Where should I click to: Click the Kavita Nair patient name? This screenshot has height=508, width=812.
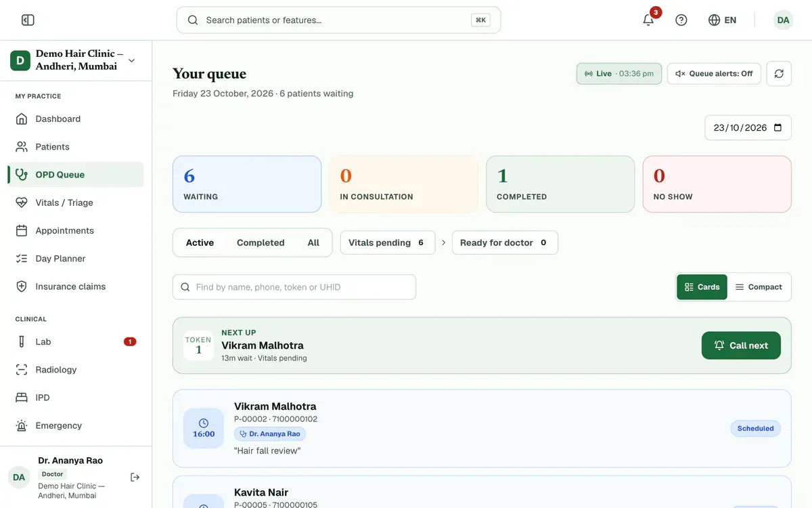click(x=261, y=492)
